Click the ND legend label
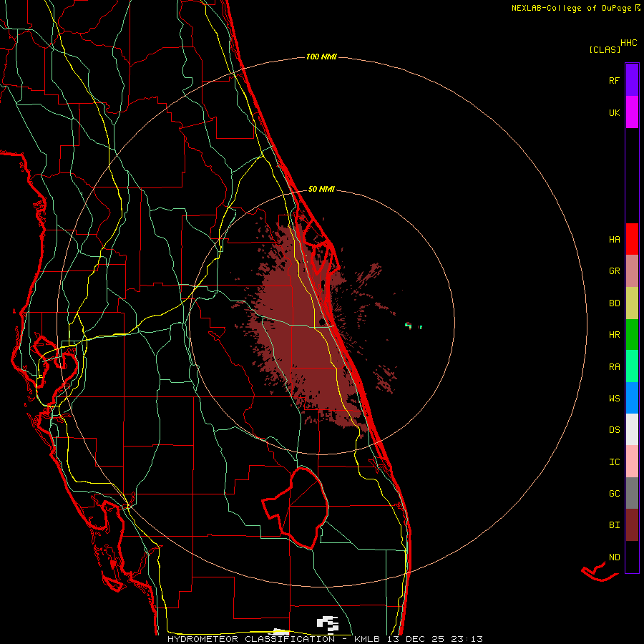This screenshot has height=644, width=644. [614, 557]
